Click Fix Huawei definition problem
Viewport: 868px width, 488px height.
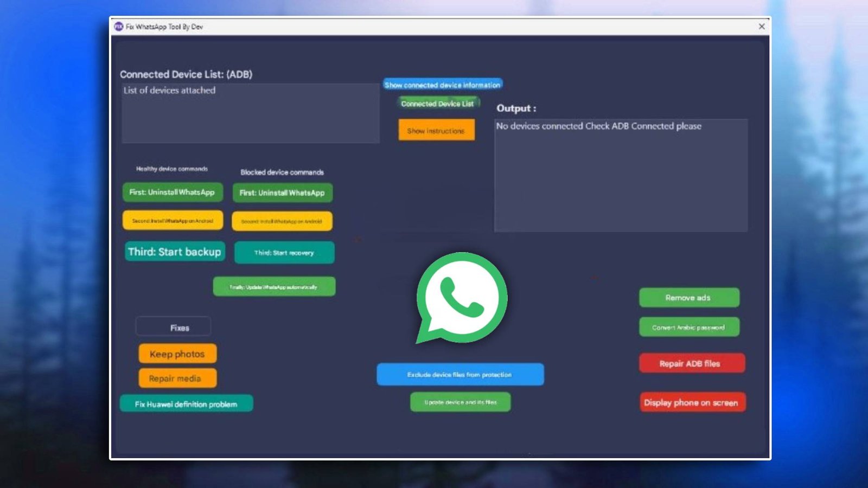186,403
